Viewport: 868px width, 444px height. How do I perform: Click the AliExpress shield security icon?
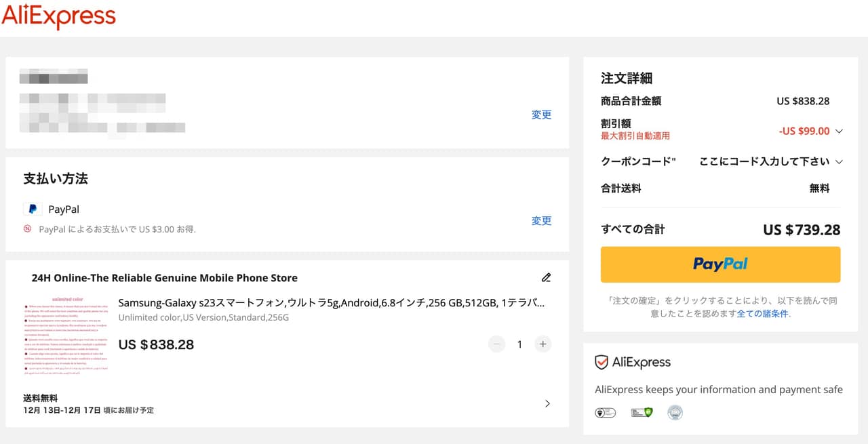[601, 363]
